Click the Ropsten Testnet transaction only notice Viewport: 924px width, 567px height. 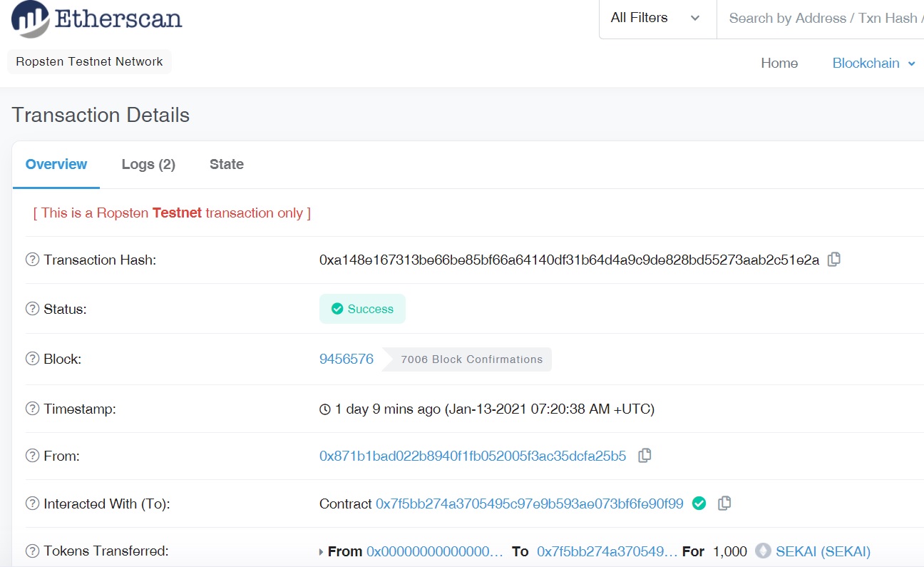172,213
